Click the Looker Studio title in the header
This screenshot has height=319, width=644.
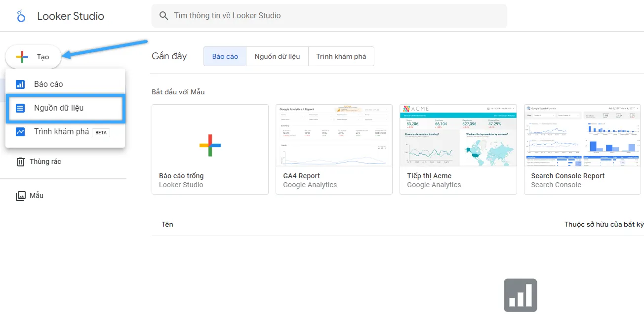click(x=71, y=16)
